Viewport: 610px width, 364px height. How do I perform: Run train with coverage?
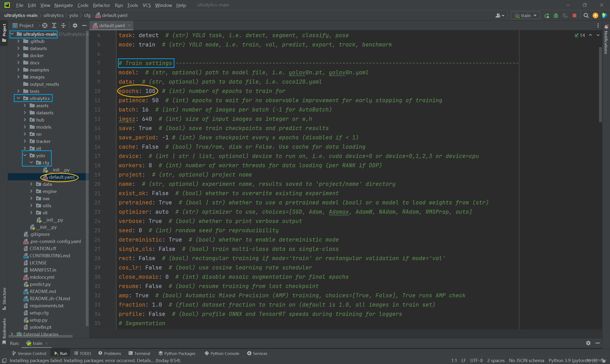(565, 16)
